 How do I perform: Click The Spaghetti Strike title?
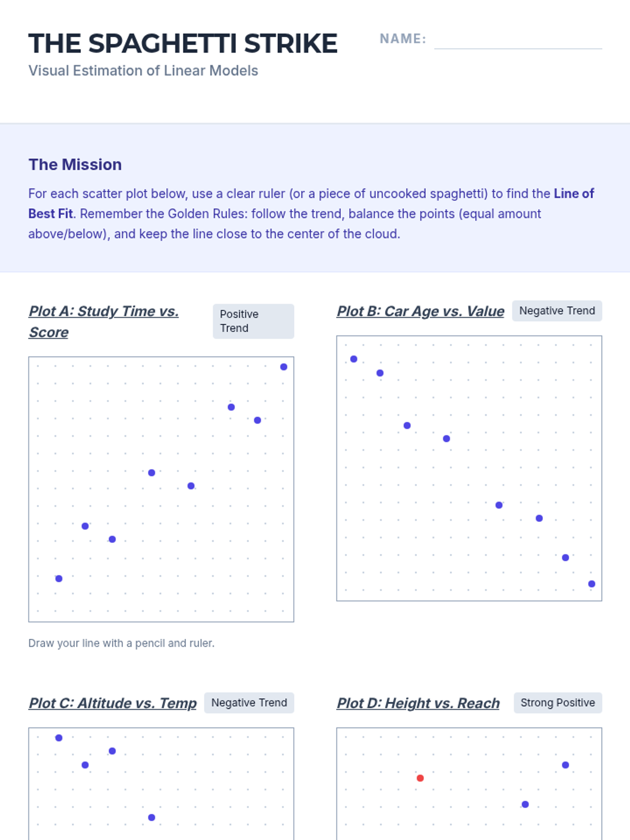[183, 44]
